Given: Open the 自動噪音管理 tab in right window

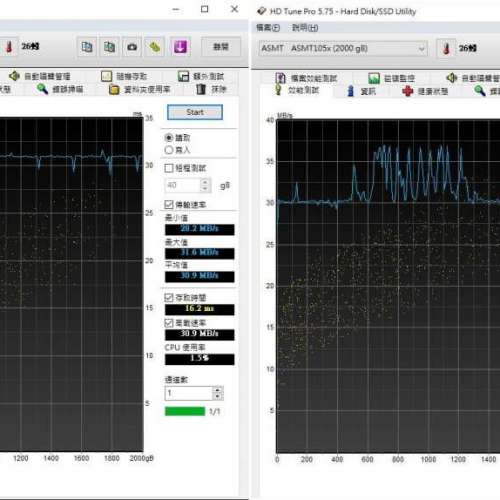Looking at the screenshot, I should pyautogui.click(x=473, y=78).
